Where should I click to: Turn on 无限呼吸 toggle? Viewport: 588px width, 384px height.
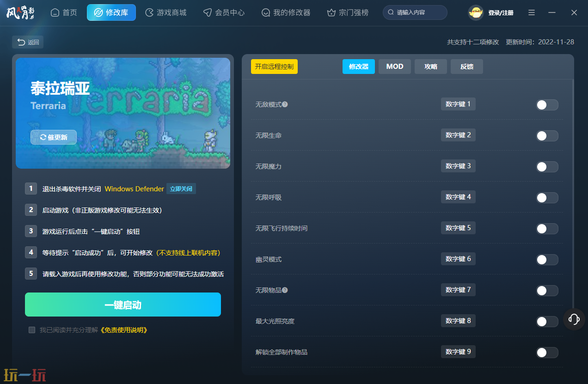547,198
